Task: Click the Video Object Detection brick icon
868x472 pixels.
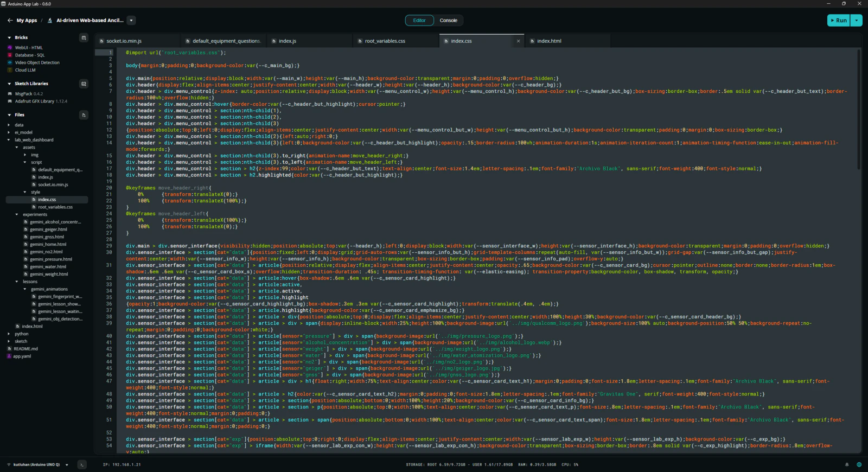Action: coord(10,62)
